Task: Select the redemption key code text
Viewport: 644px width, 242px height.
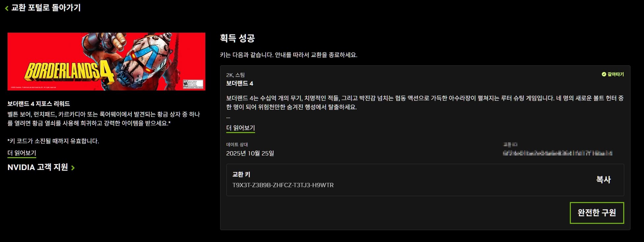Action: [283, 185]
